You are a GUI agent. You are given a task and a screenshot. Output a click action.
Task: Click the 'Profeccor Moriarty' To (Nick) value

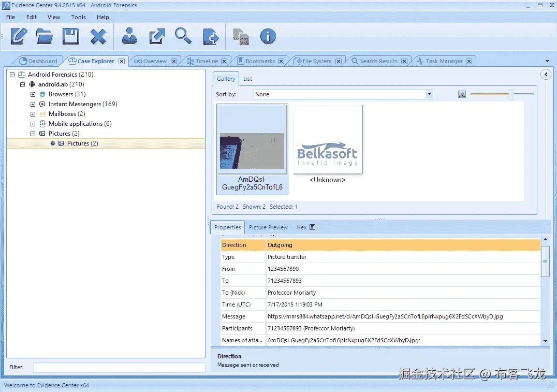[291, 293]
